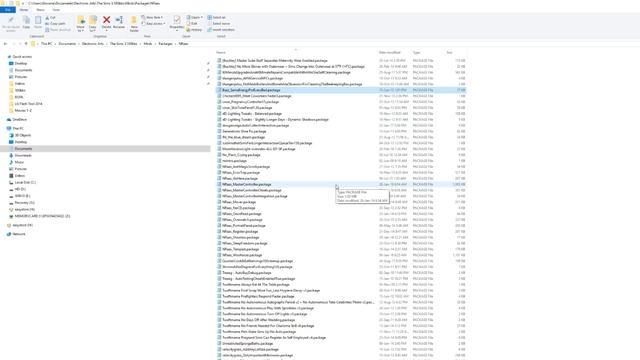Viewport: 640px width, 360px height.
Task: Open Local Disk (C:) in navigation pane
Action: coord(22,182)
